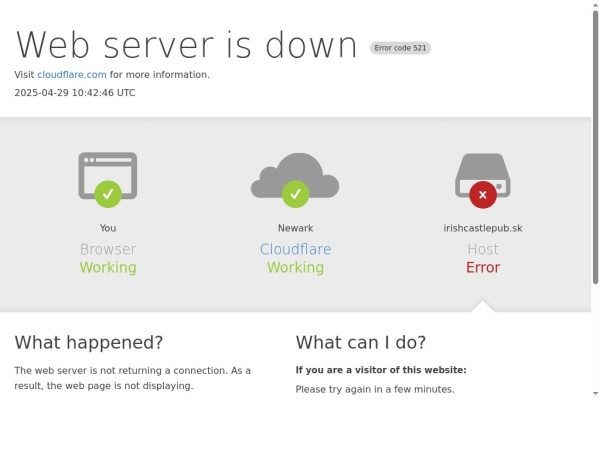Click Please try again in a few minutes

pyautogui.click(x=375, y=390)
